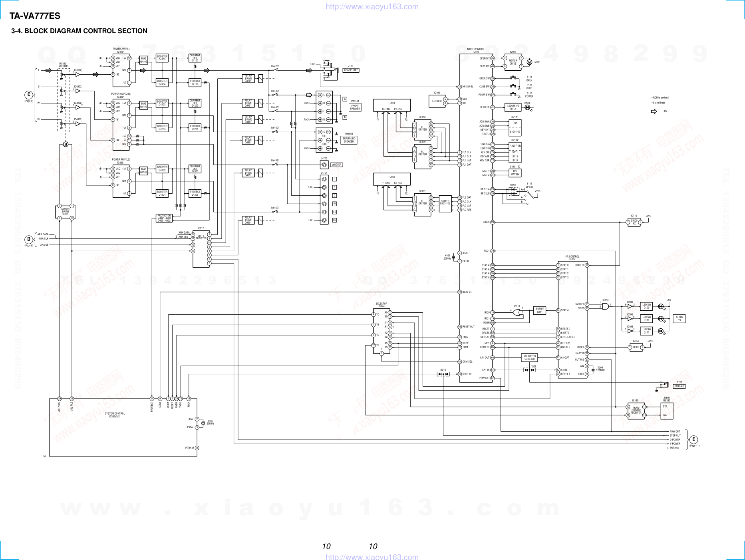Screen dimensions: 745x560
Task: Click the 'RCH is omitted' legend note
Action: pos(660,97)
